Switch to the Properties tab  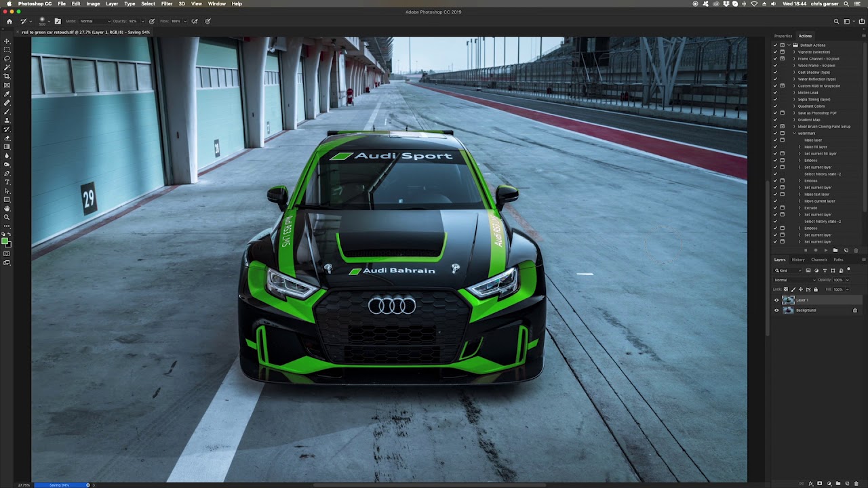[x=783, y=36]
